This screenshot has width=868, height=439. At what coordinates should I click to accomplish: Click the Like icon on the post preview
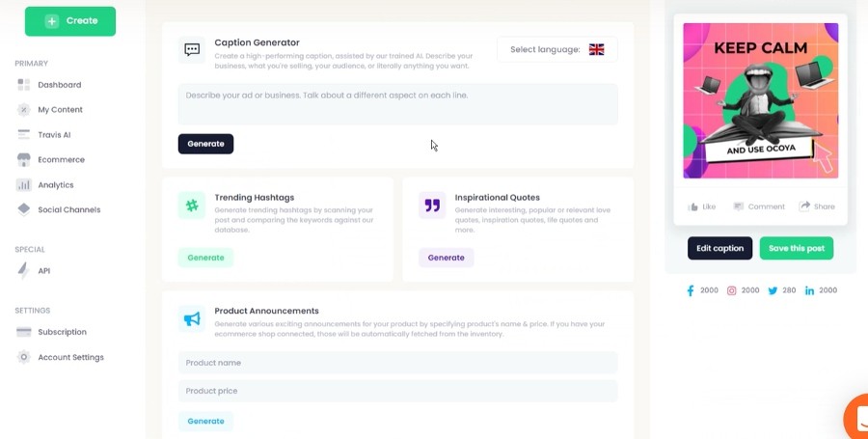(x=693, y=206)
